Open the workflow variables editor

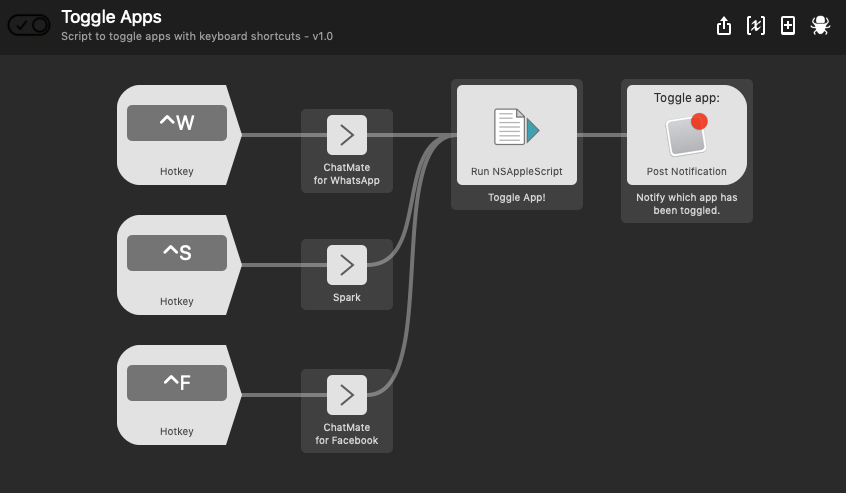(756, 26)
